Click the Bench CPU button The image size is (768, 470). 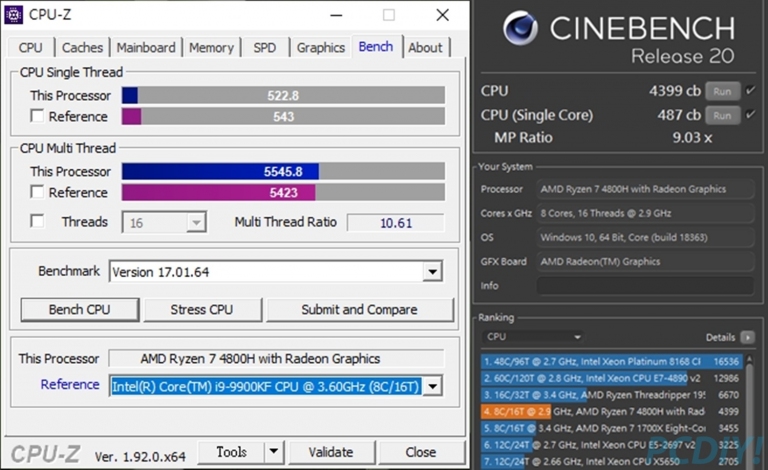click(x=79, y=310)
